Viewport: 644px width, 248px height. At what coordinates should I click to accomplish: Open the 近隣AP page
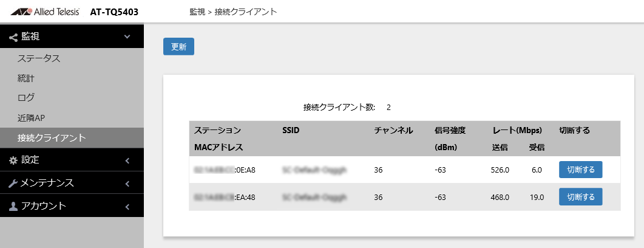(x=32, y=117)
